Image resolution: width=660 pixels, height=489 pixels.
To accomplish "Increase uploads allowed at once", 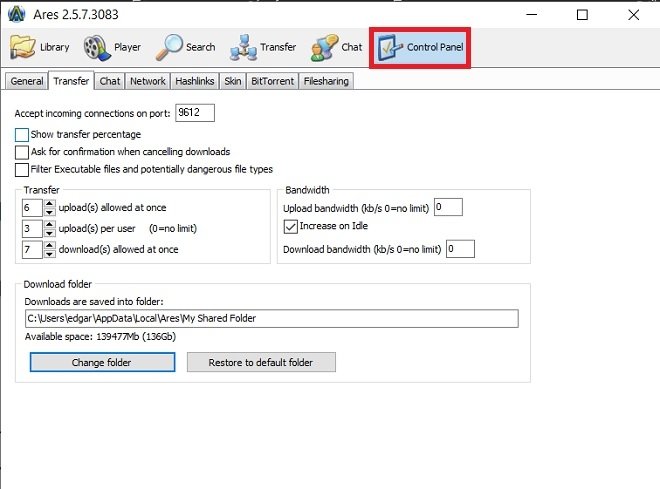I will click(x=49, y=203).
